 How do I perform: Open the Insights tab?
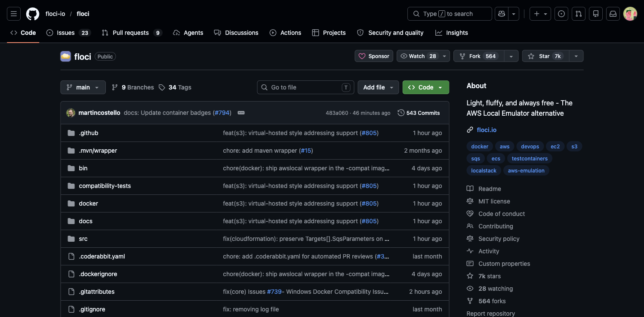click(451, 33)
